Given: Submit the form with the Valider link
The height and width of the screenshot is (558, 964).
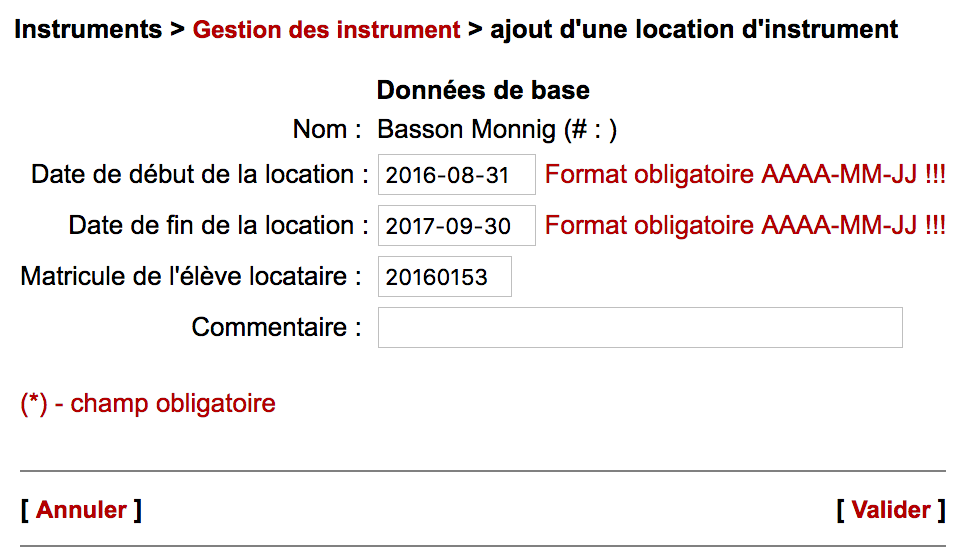Looking at the screenshot, I should tap(891, 510).
